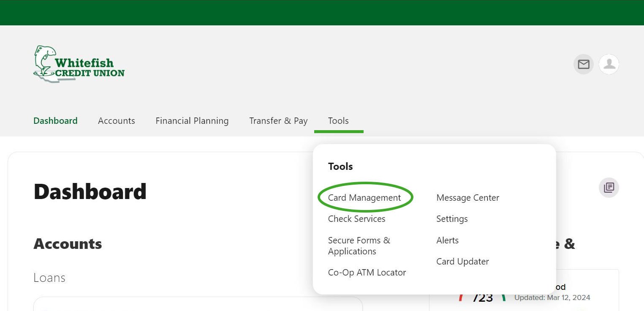Viewport: 644px width, 311px height.
Task: Open Check Services
Action: coord(357,219)
